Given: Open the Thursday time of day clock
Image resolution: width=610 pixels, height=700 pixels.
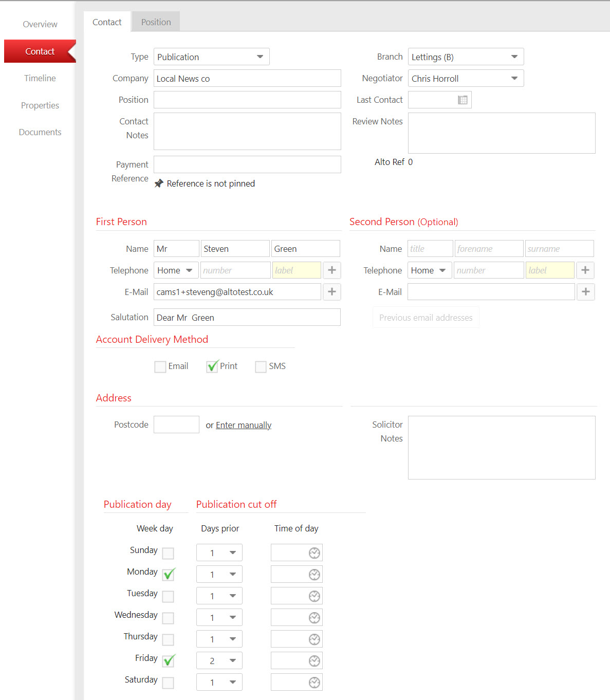Looking at the screenshot, I should 315,639.
